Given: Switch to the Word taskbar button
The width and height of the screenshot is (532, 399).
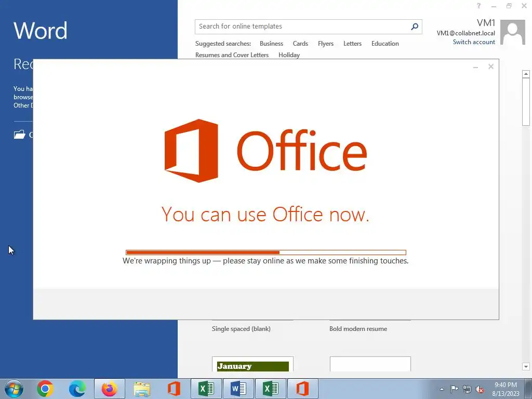Looking at the screenshot, I should tap(238, 389).
